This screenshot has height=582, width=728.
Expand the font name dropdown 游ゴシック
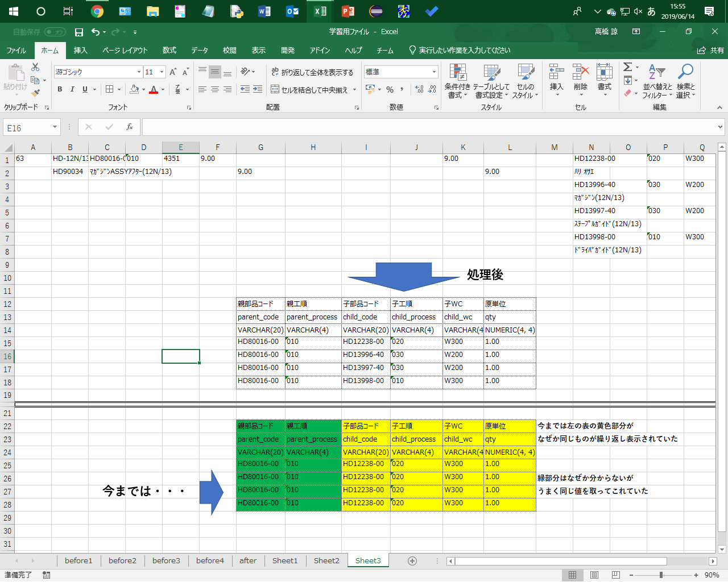139,72
